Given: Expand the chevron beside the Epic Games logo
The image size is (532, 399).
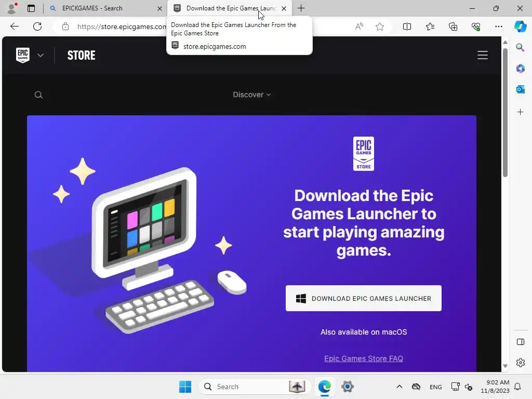Looking at the screenshot, I should point(41,55).
